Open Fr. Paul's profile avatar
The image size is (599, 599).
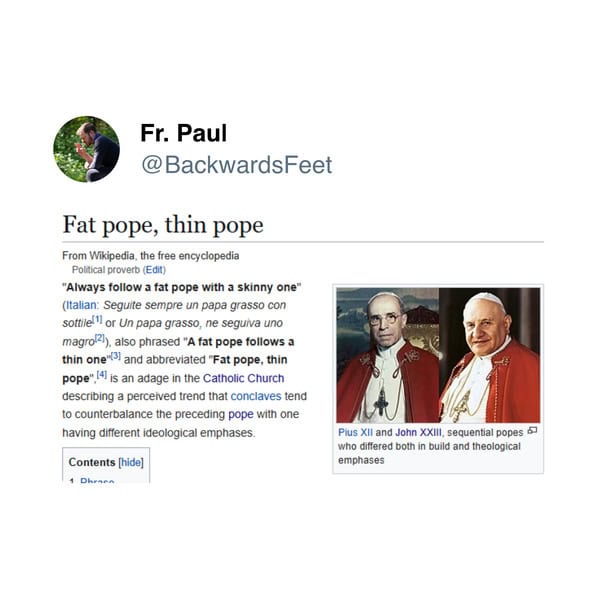pos(86,149)
